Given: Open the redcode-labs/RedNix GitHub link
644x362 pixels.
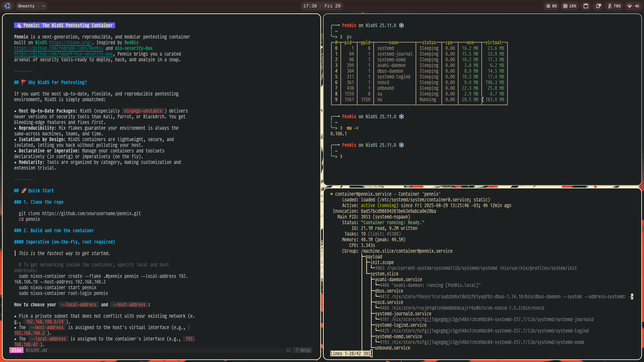Looking at the screenshot, I should (x=59, y=48).
